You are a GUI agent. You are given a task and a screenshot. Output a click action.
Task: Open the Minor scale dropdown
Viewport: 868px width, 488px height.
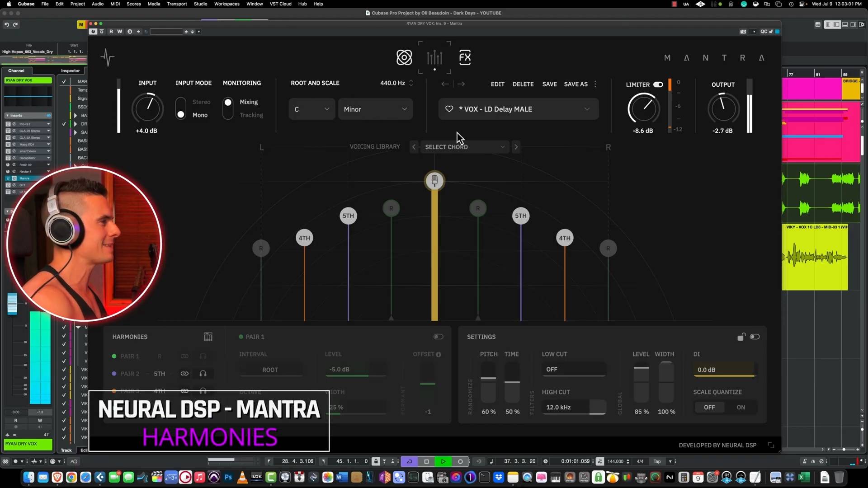(x=375, y=109)
